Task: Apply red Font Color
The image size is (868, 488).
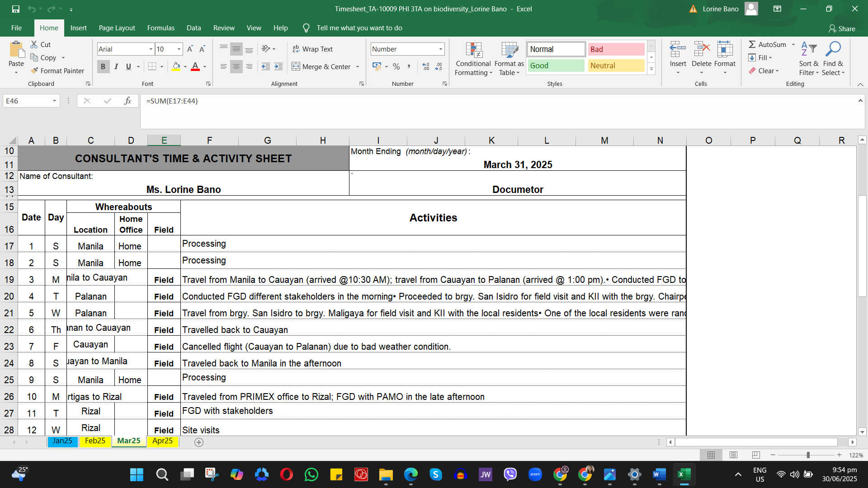Action: (x=195, y=66)
